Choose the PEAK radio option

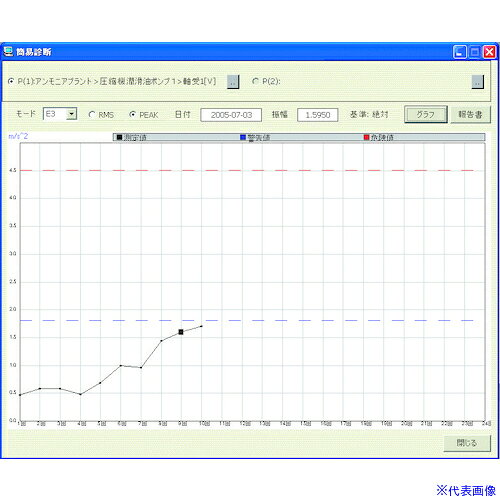132,115
